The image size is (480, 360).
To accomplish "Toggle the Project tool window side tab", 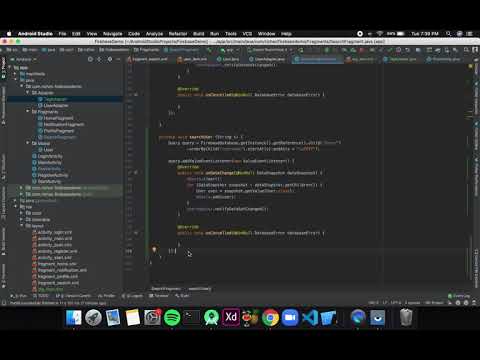I will click(x=3, y=68).
